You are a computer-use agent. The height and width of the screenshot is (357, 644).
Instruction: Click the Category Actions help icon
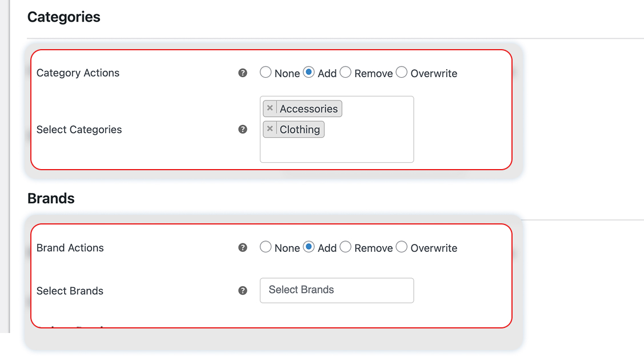(x=243, y=73)
